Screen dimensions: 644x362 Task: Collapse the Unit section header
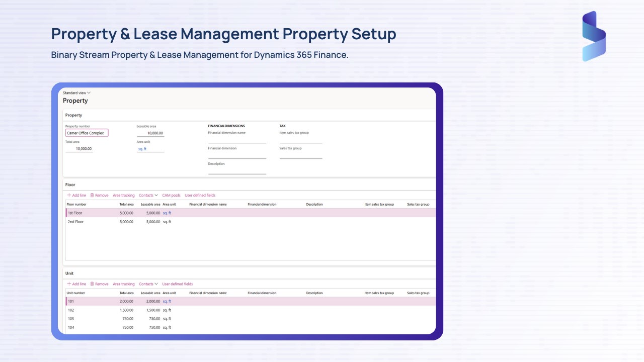(249, 274)
